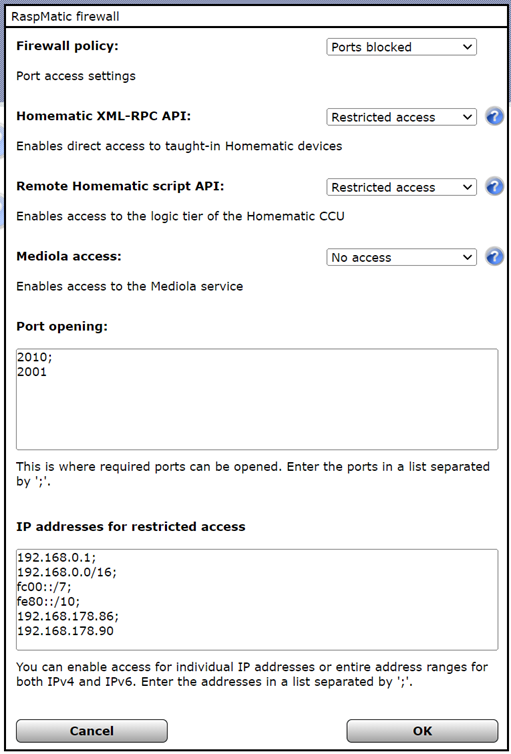Image resolution: width=511 pixels, height=754 pixels.
Task: Click the fe80::/10 address entry
Action: [49, 601]
